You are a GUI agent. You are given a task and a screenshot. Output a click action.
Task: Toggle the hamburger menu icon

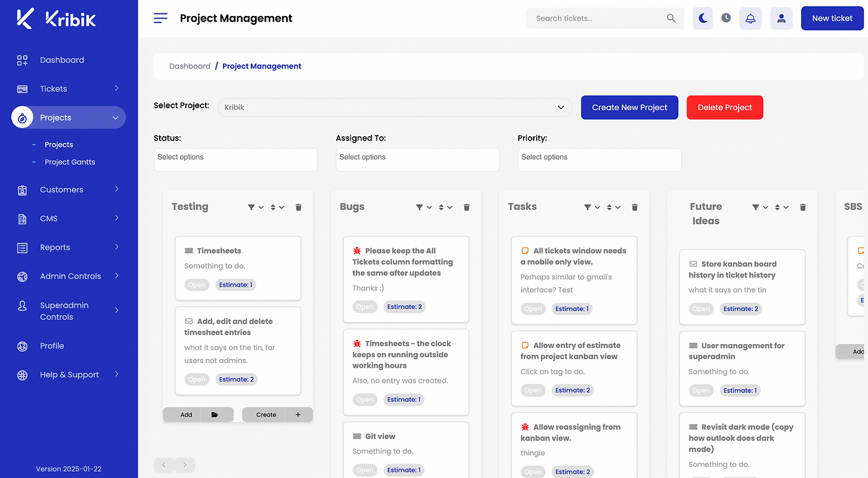(x=160, y=18)
